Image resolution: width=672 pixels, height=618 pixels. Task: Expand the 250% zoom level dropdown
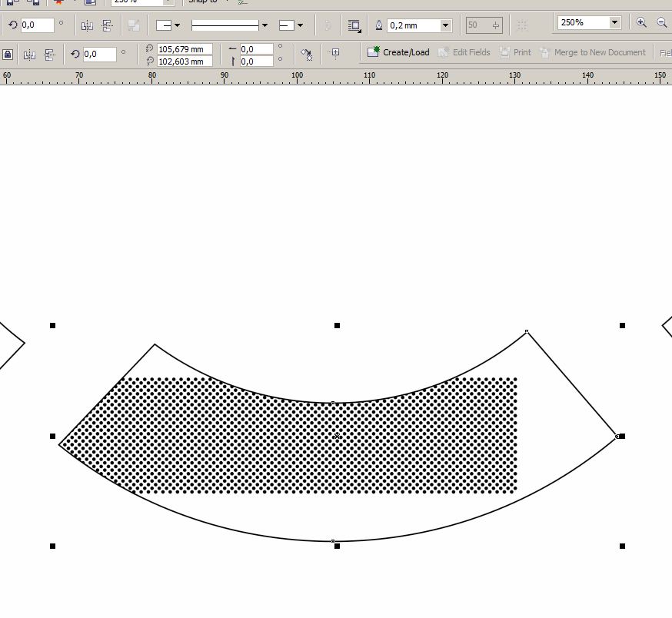[614, 22]
